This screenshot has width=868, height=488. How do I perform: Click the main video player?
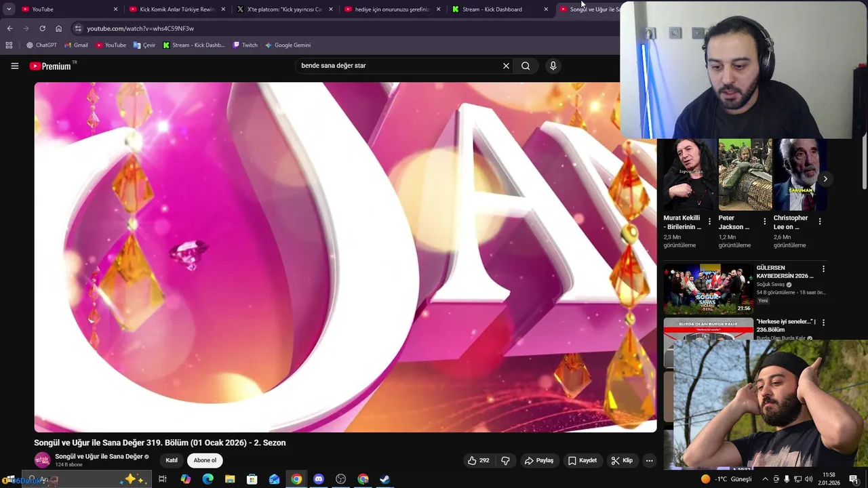pyautogui.click(x=345, y=257)
